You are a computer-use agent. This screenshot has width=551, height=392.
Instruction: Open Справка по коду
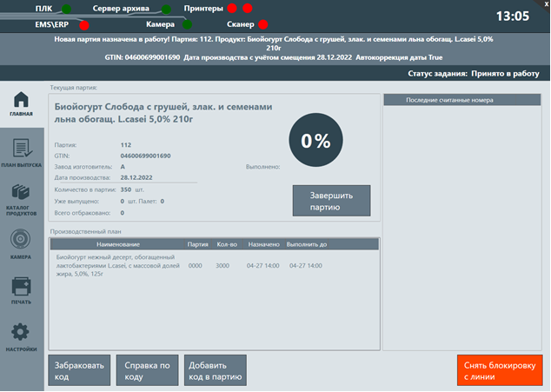point(147,370)
